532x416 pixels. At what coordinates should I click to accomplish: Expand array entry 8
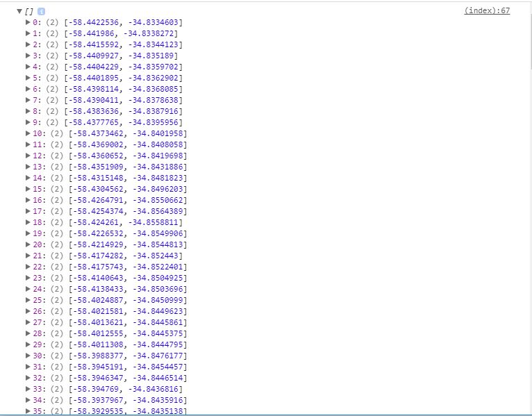coord(28,111)
